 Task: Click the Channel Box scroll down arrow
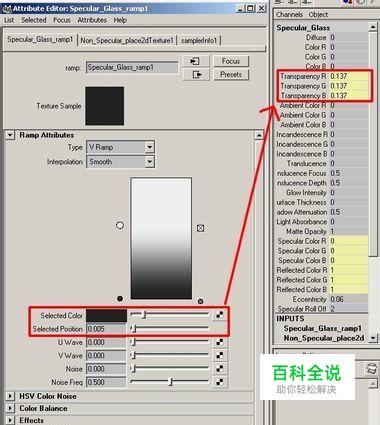coord(373,338)
